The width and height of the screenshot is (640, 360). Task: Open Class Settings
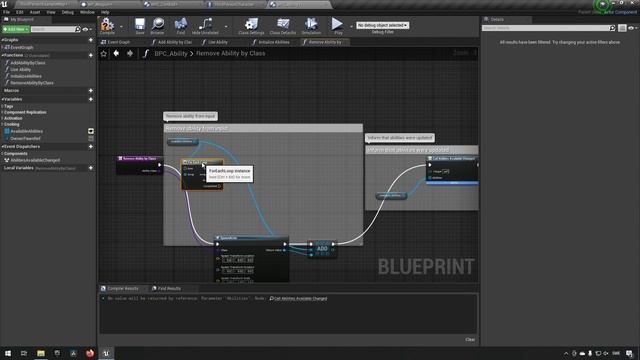pyautogui.click(x=251, y=26)
